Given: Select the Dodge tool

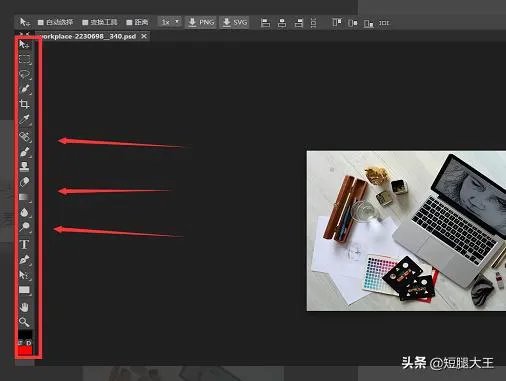Looking at the screenshot, I should coord(24,227).
